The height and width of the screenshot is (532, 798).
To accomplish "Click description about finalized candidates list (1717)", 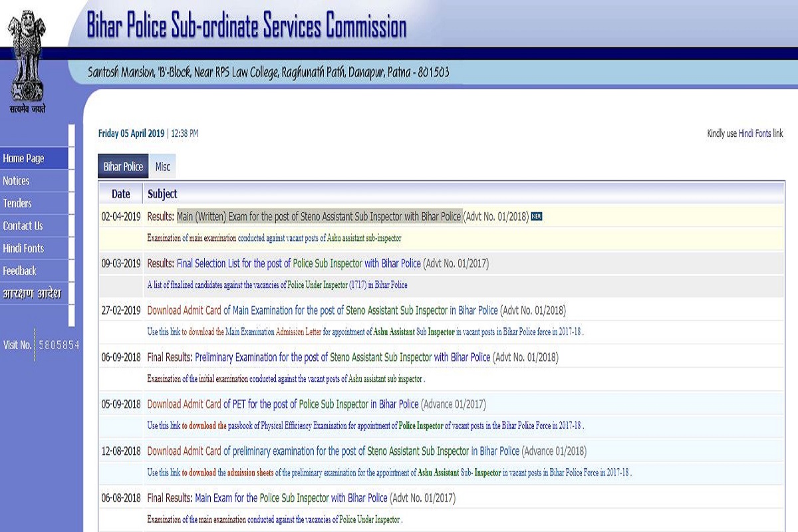I will point(277,285).
